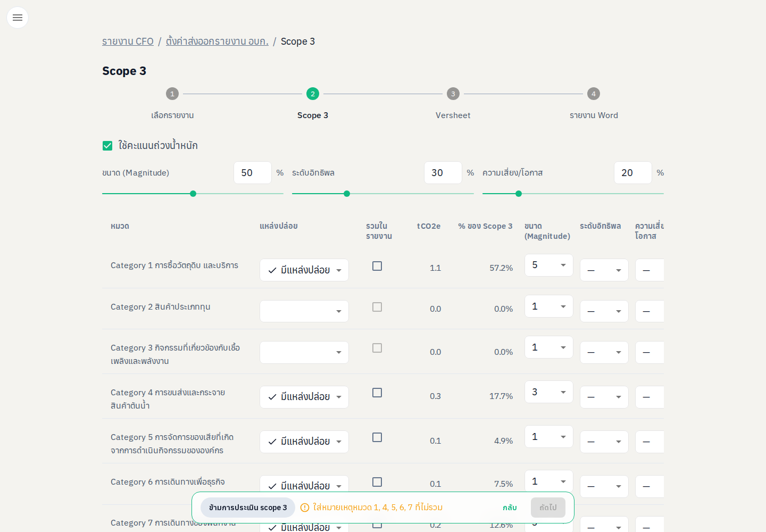
Task: Open influence level dropdown for Category 1
Action: (604, 270)
